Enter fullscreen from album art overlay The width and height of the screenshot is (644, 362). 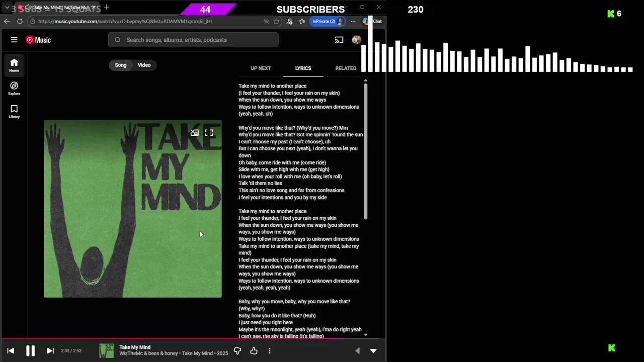(x=209, y=133)
